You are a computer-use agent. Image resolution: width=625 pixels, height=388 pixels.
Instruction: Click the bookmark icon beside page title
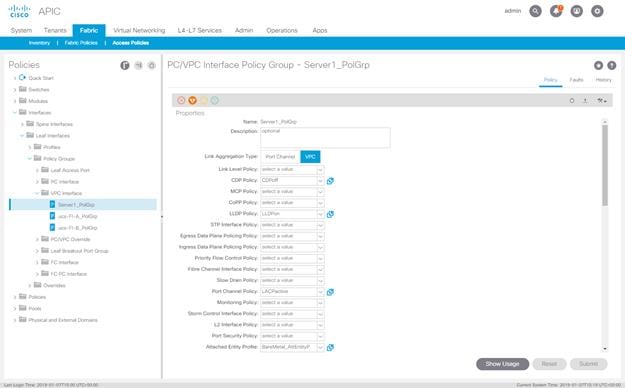(x=598, y=65)
